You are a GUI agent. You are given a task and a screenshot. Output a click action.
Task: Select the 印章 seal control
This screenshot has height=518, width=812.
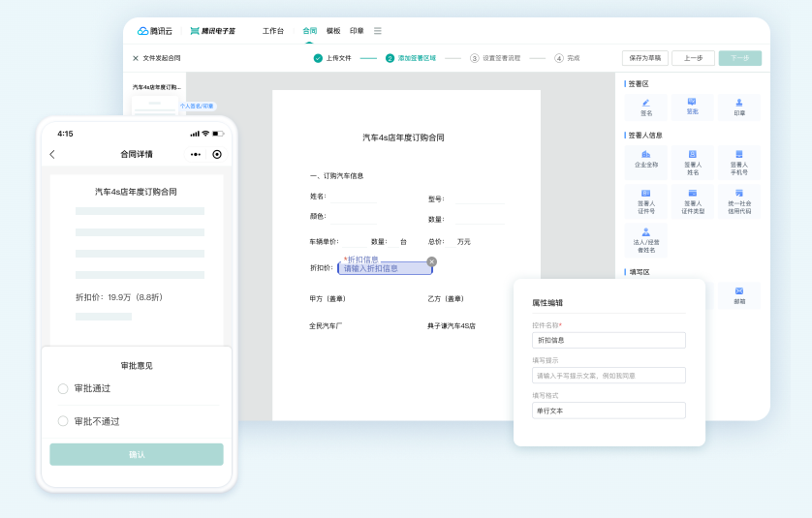click(x=739, y=107)
